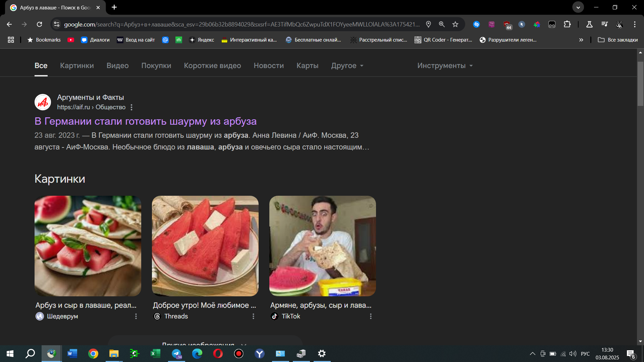Image resolution: width=644 pixels, height=362 pixels.
Task: Open the Extensions puzzle icon
Action: (567, 24)
